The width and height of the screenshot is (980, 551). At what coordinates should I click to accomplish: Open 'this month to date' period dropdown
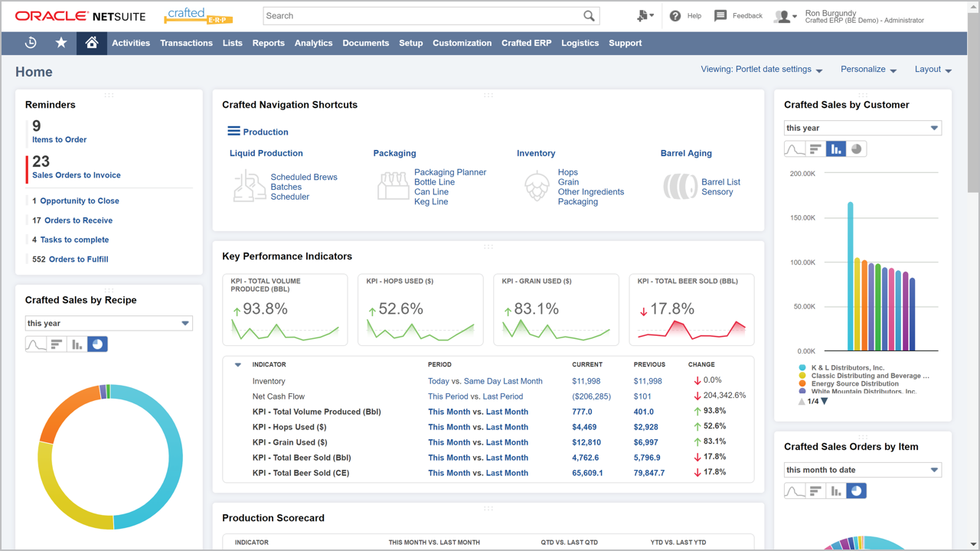click(x=863, y=470)
